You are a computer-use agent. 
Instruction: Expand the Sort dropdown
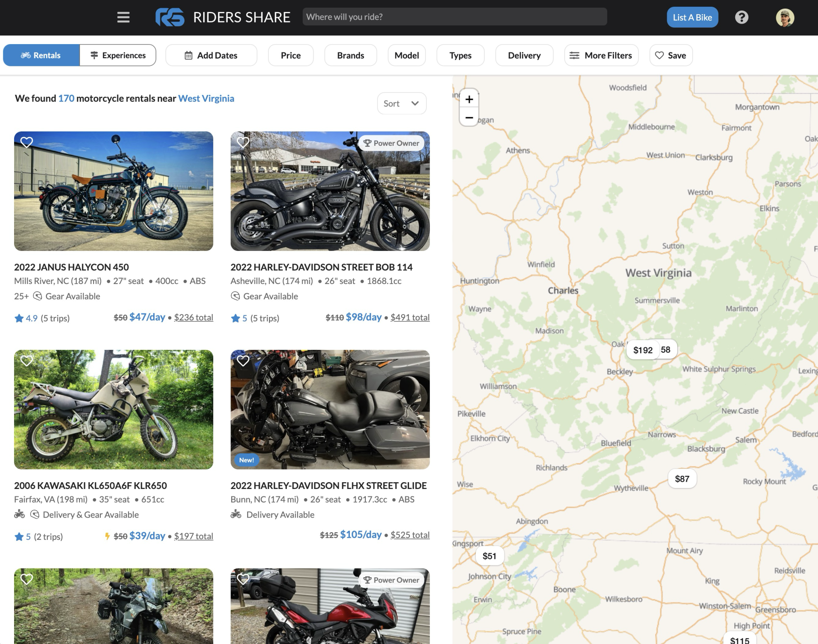(402, 103)
